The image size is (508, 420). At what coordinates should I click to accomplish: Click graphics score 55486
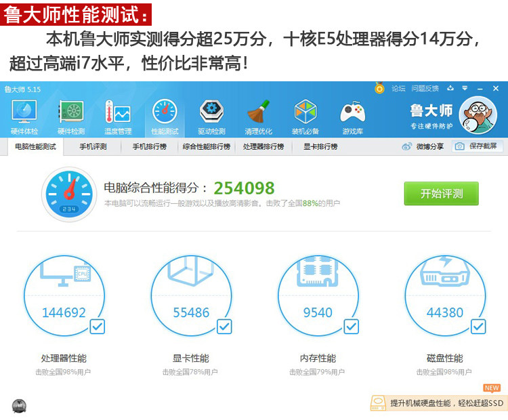[x=191, y=312]
